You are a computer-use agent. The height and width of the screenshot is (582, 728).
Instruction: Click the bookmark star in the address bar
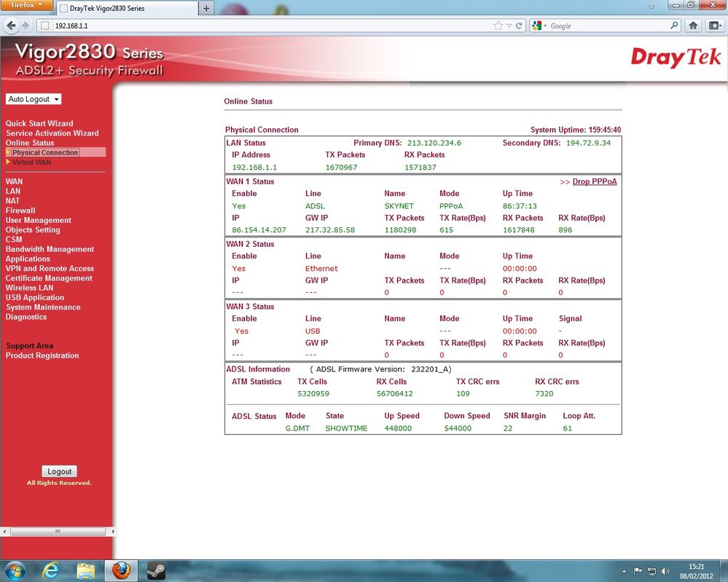click(x=498, y=25)
